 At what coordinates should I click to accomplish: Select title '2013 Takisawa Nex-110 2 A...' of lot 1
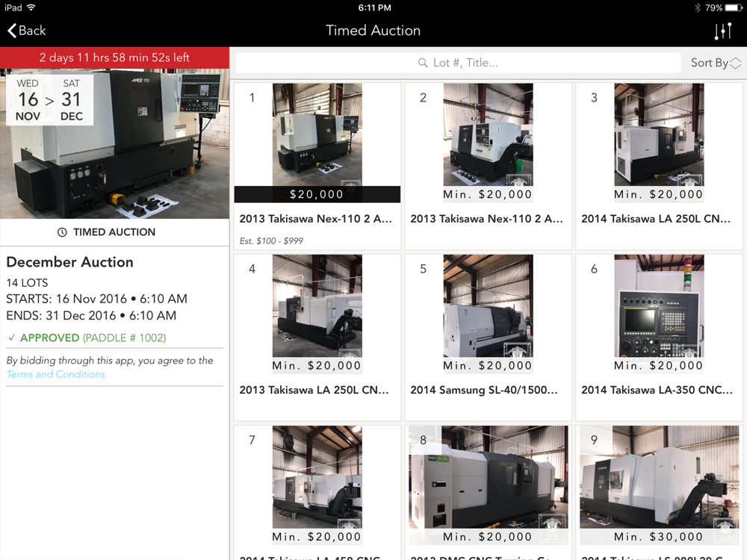click(x=315, y=219)
